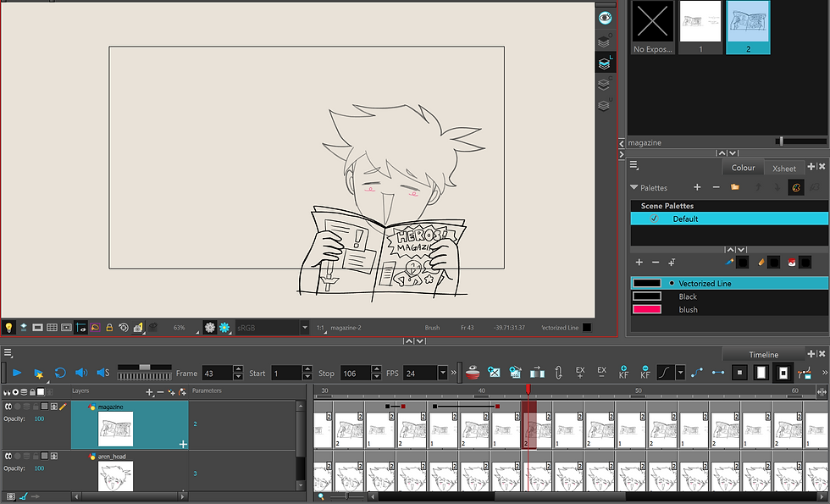Click the Start frame field
This screenshot has width=830, height=504.
[286, 374]
